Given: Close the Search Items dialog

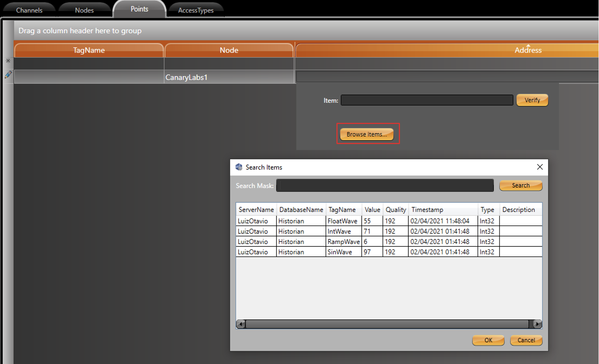Looking at the screenshot, I should 540,167.
